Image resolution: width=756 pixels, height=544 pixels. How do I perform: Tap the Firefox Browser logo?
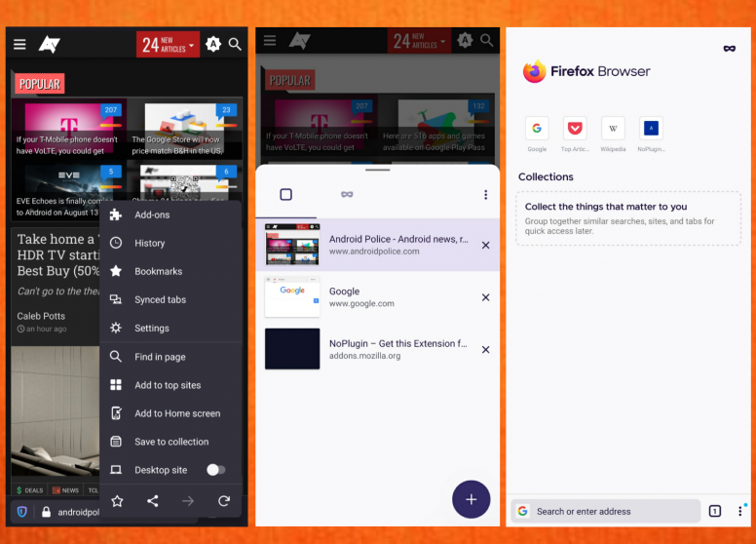point(586,71)
